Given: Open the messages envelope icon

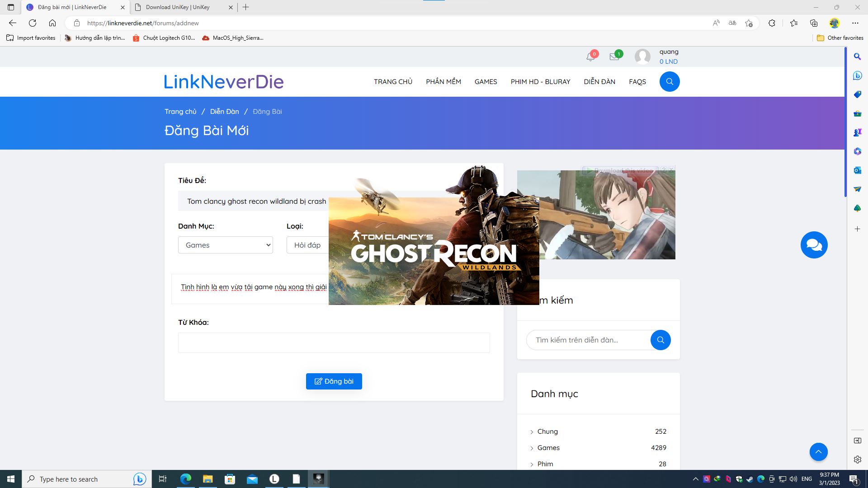Looking at the screenshot, I should (614, 56).
